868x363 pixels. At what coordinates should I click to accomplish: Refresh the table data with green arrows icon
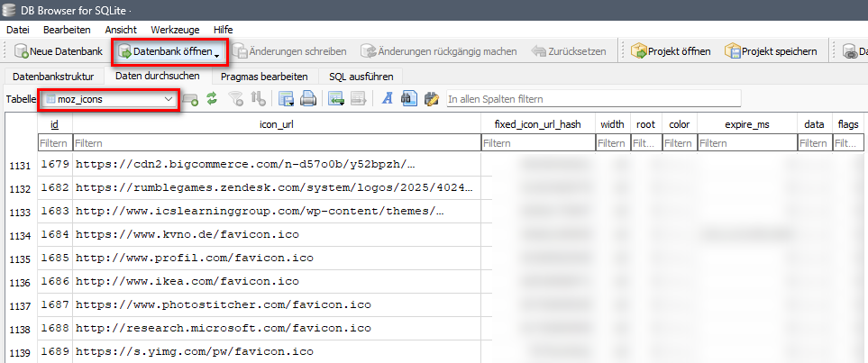pos(212,99)
